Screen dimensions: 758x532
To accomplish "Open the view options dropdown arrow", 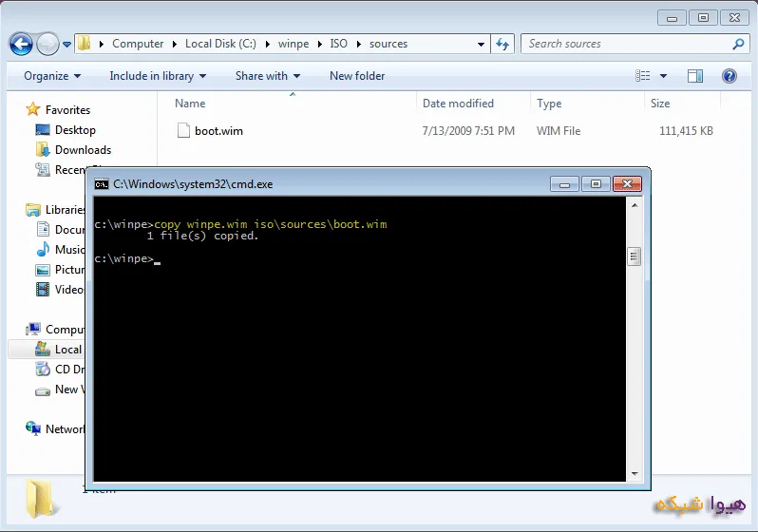I will point(663,76).
